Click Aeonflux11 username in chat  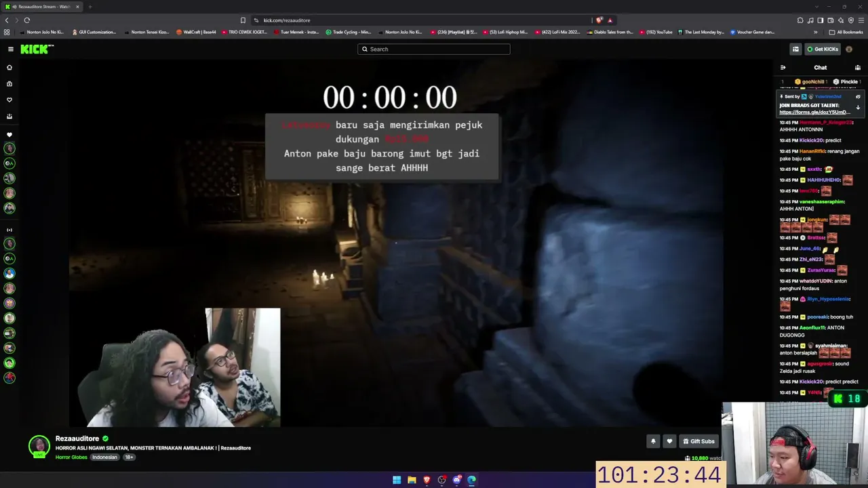[x=812, y=327]
